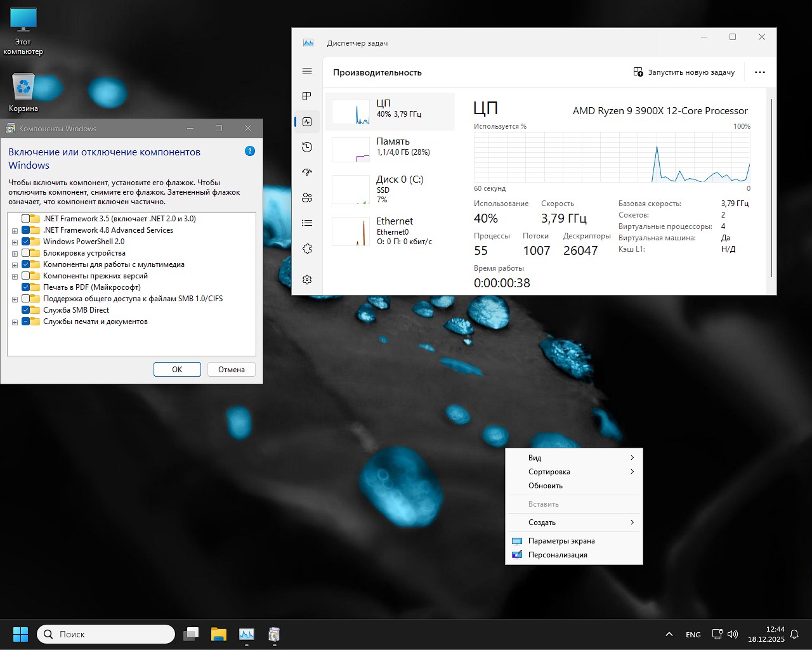Select the Processes section icon
The height and width of the screenshot is (650, 812).
[x=307, y=96]
